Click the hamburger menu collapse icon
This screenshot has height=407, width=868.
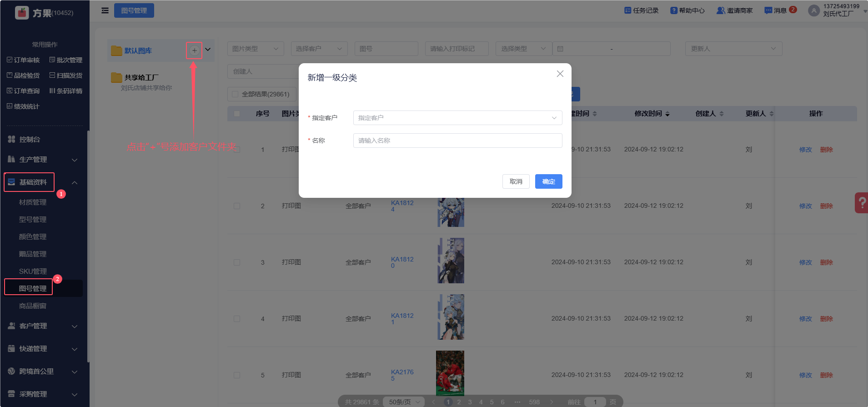pos(105,10)
